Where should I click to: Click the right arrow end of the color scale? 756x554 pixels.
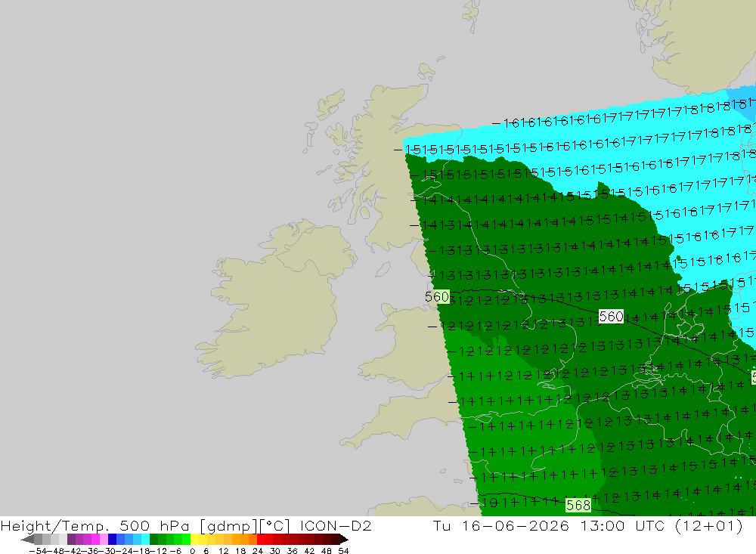click(x=344, y=540)
